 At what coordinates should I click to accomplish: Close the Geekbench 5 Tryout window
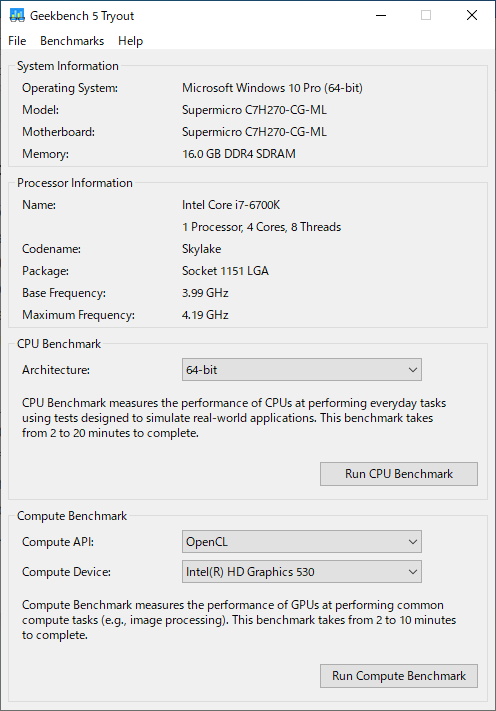click(x=472, y=15)
